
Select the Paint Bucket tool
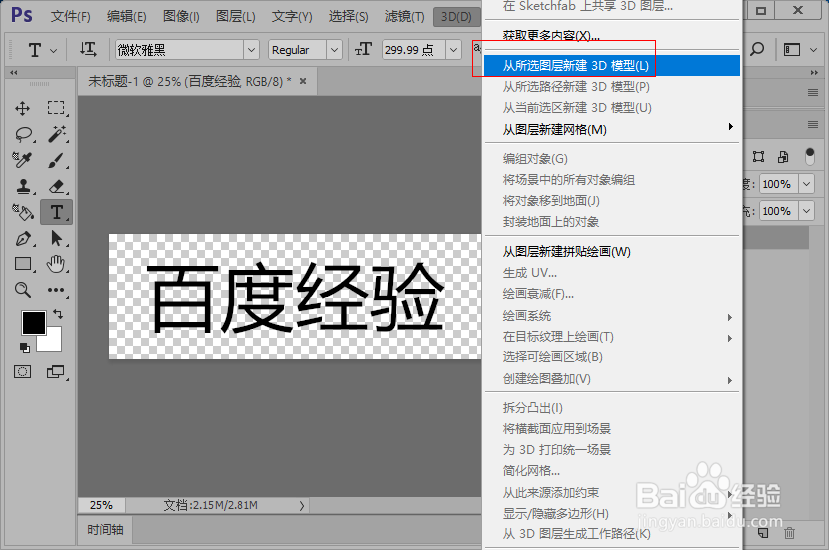pyautogui.click(x=23, y=212)
